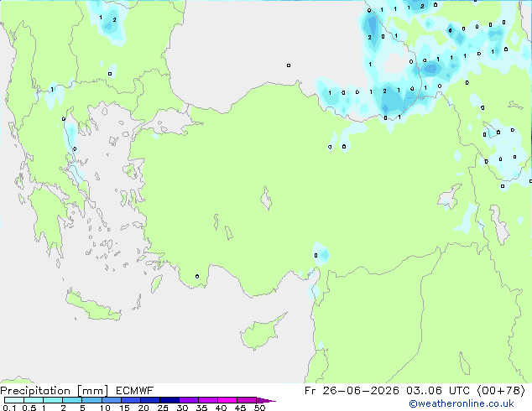
Task: Pick the 25–30 mm dark navy swatch
Action: coord(169,400)
